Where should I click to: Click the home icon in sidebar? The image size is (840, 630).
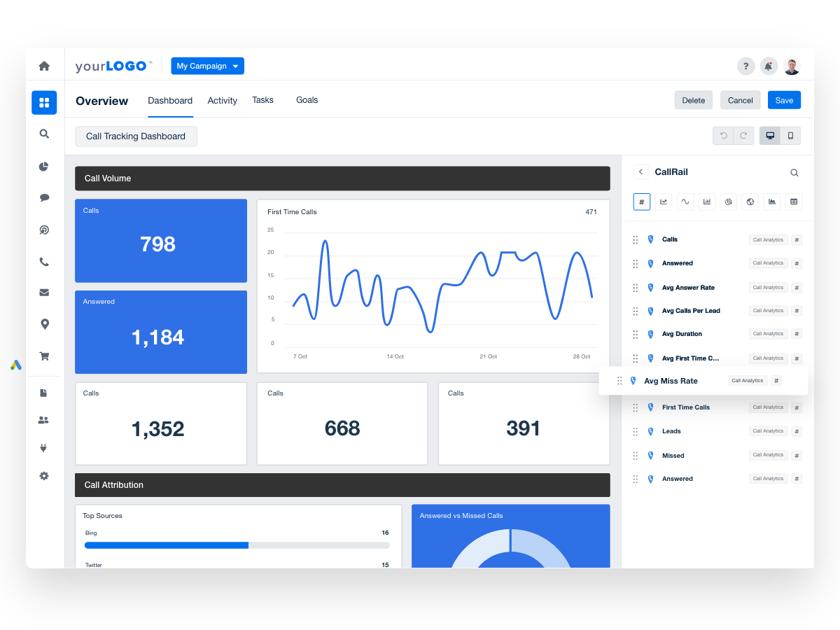[44, 66]
